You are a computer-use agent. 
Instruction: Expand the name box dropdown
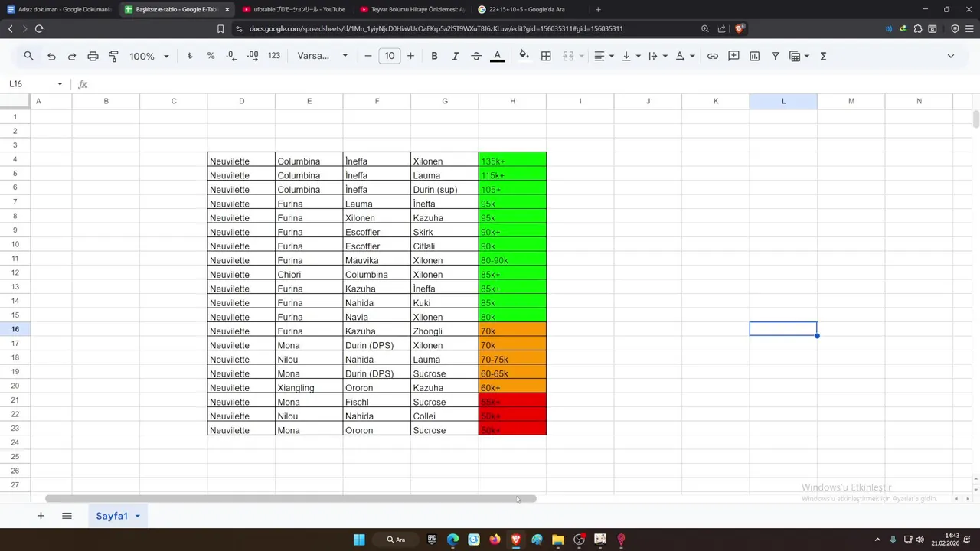[60, 84]
